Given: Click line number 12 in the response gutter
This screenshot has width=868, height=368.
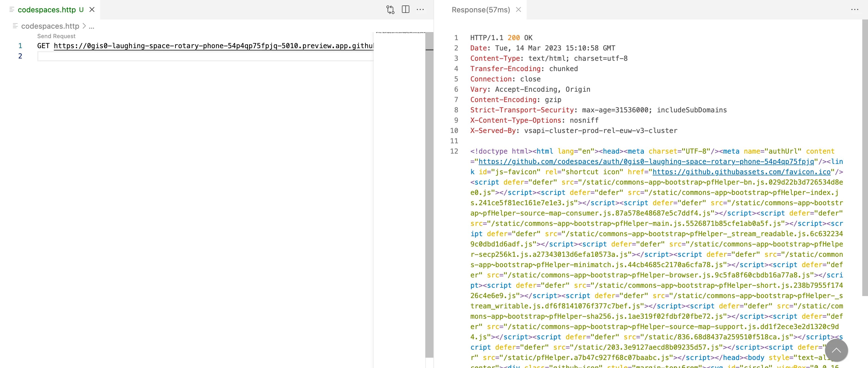Looking at the screenshot, I should [454, 151].
